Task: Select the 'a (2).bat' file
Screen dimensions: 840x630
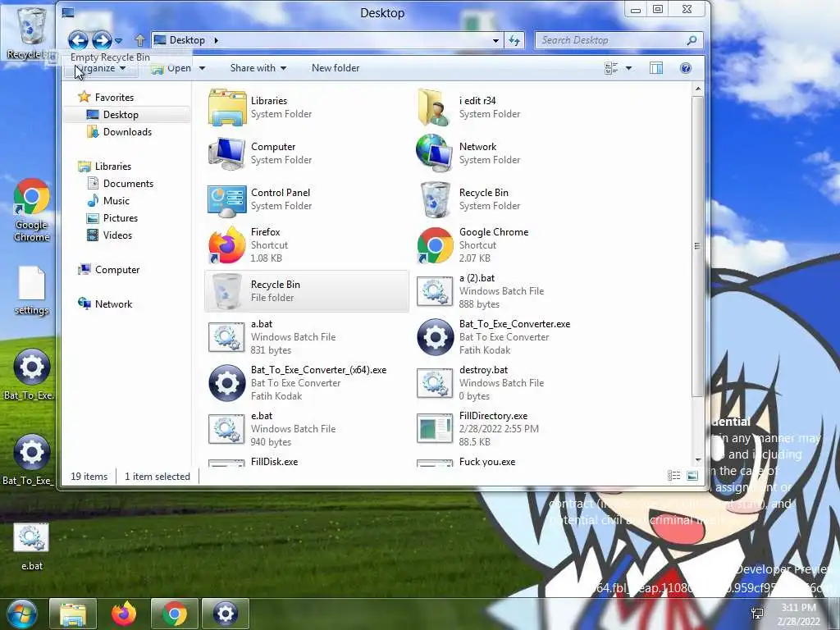Action: click(x=514, y=291)
